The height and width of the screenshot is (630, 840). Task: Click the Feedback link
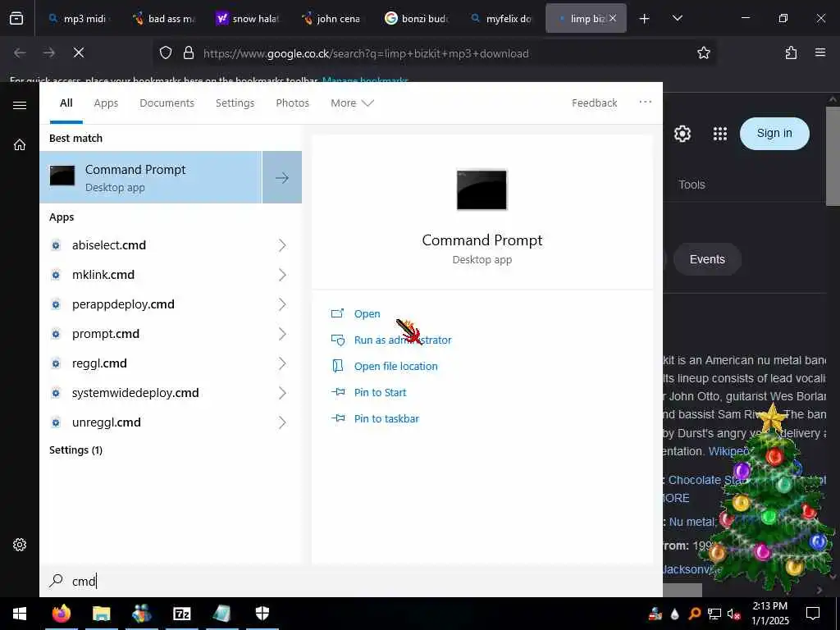coord(594,103)
